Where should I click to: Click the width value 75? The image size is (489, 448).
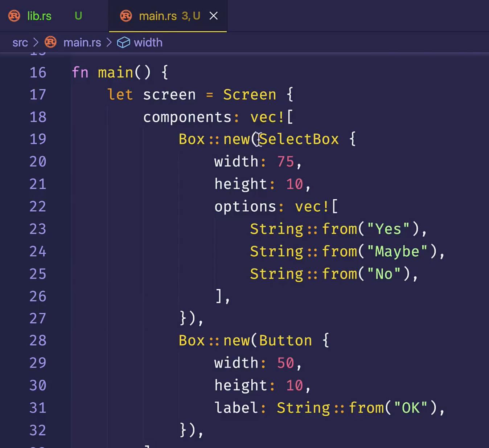(x=285, y=162)
